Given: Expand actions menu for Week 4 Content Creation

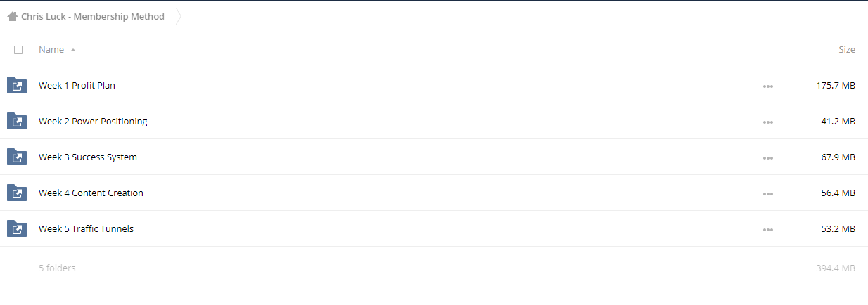Looking at the screenshot, I should pos(768,194).
